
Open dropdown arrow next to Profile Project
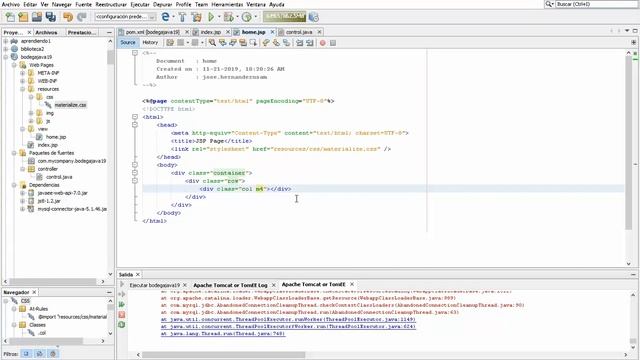coord(256,17)
